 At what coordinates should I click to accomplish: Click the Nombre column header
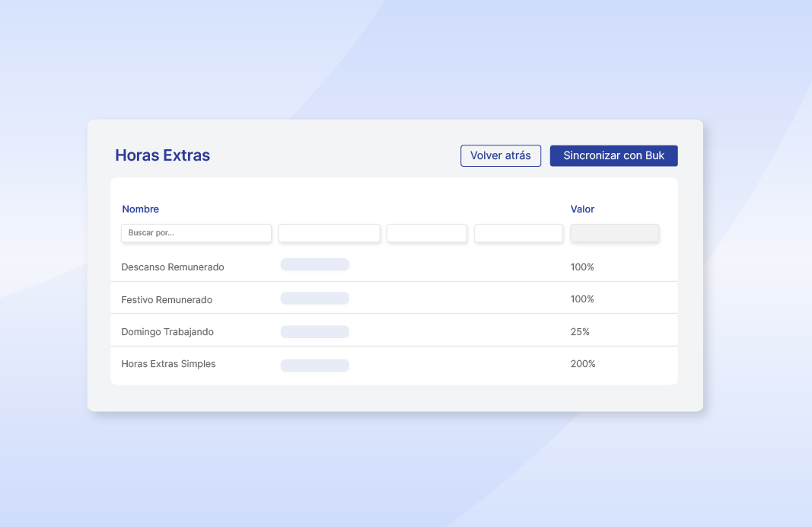140,209
